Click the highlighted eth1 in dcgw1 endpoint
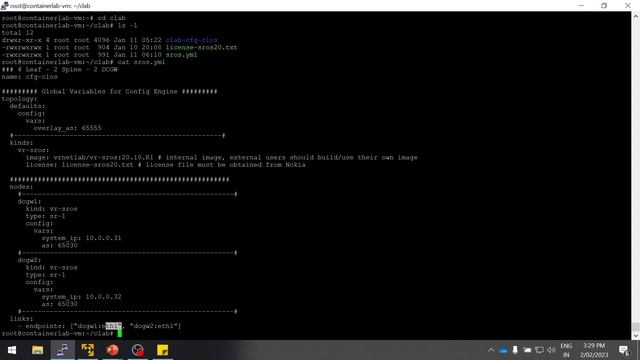The image size is (640, 360). tap(113, 326)
